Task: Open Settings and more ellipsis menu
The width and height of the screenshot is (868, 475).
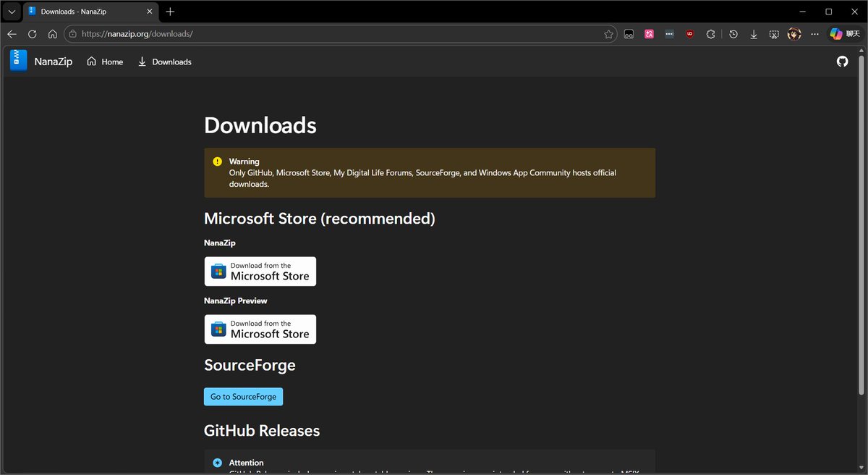Action: [x=814, y=34]
